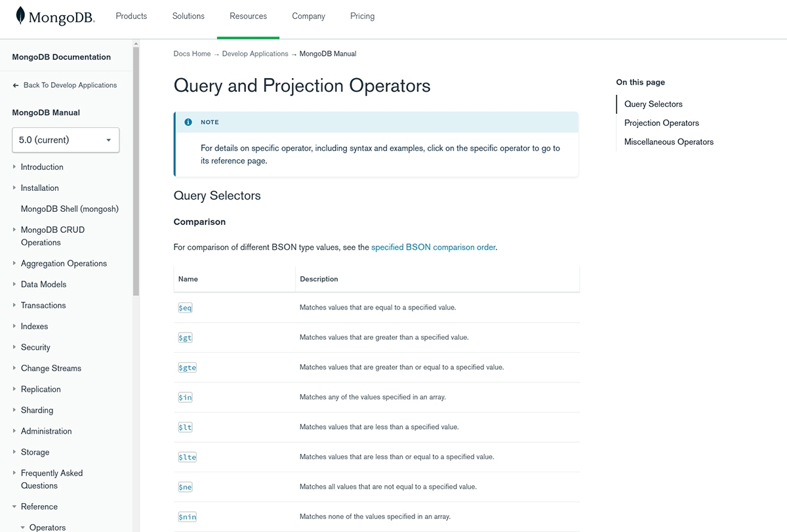The height and width of the screenshot is (532, 787).
Task: Open the Products menu
Action: [x=131, y=16]
